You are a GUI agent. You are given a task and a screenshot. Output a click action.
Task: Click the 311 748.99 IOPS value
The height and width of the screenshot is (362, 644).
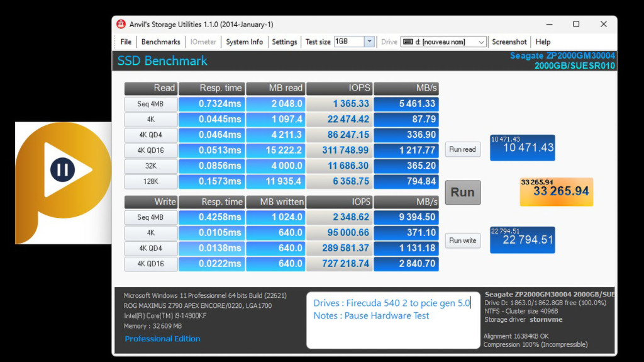tap(340, 150)
